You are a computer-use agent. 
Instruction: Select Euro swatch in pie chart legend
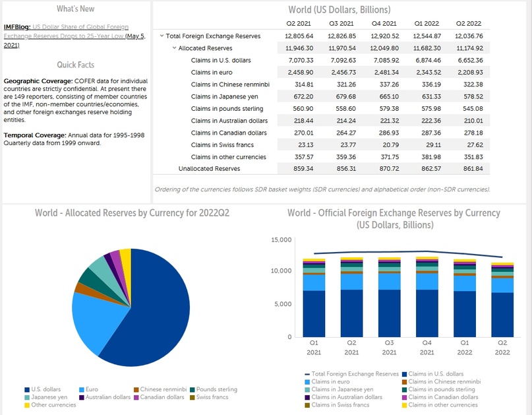tap(82, 390)
